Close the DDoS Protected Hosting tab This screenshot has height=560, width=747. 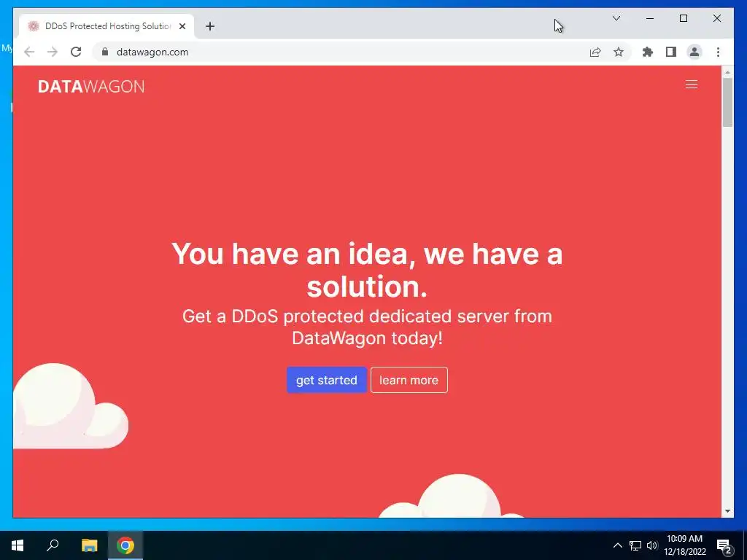pyautogui.click(x=182, y=26)
